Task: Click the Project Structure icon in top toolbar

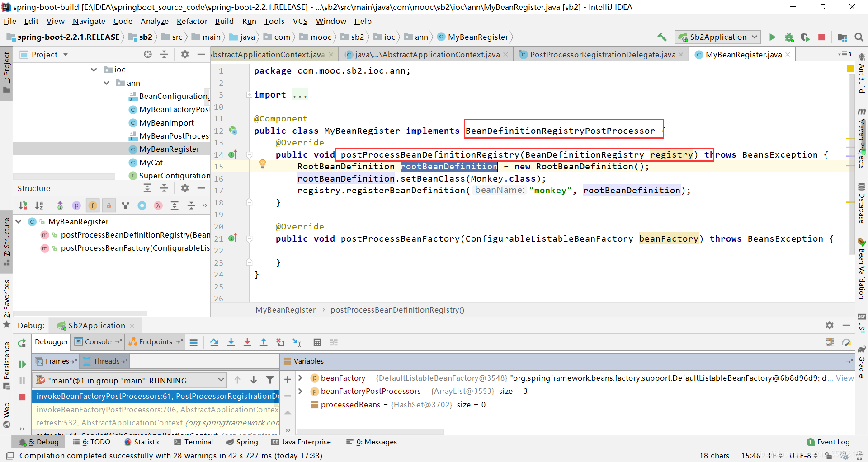Action: pos(842,37)
